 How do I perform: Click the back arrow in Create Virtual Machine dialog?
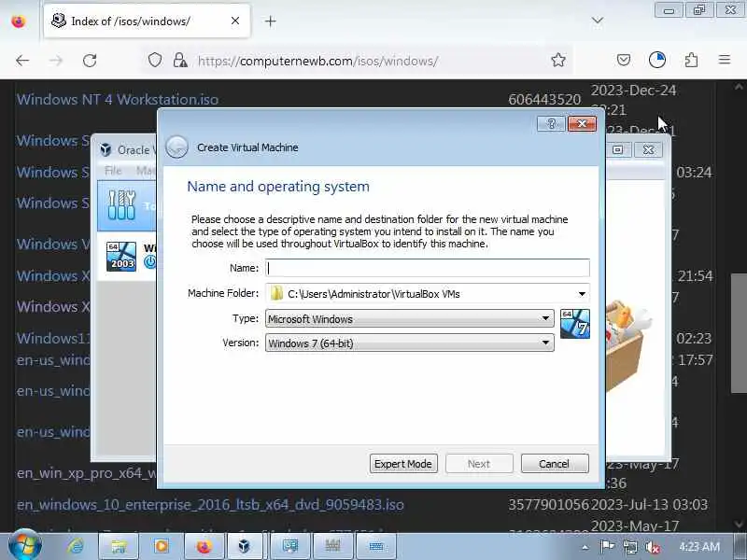click(176, 147)
